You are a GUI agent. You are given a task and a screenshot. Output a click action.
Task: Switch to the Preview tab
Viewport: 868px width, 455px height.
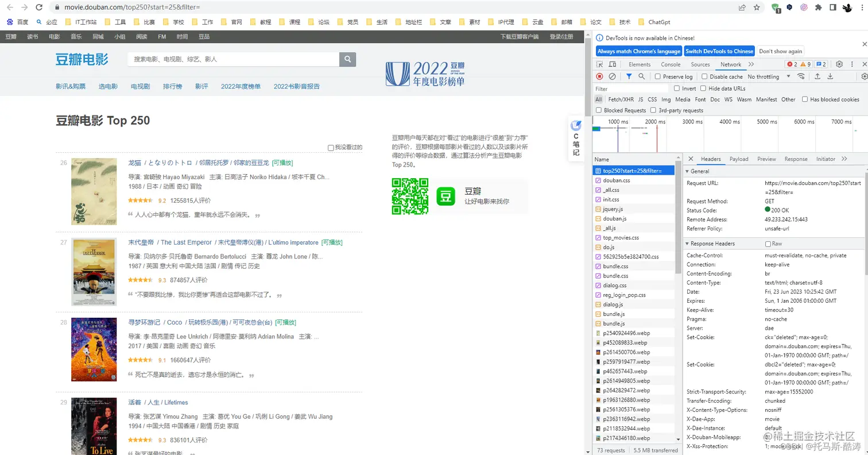[x=766, y=159]
